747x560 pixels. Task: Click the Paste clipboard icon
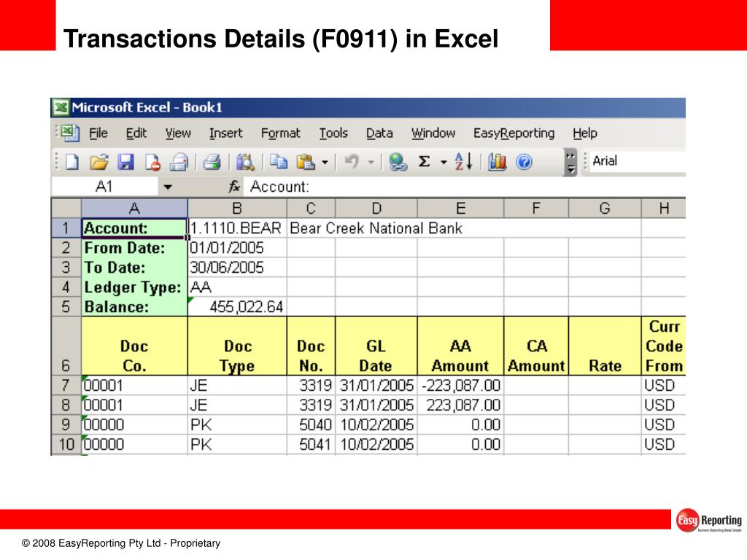pyautogui.click(x=306, y=163)
